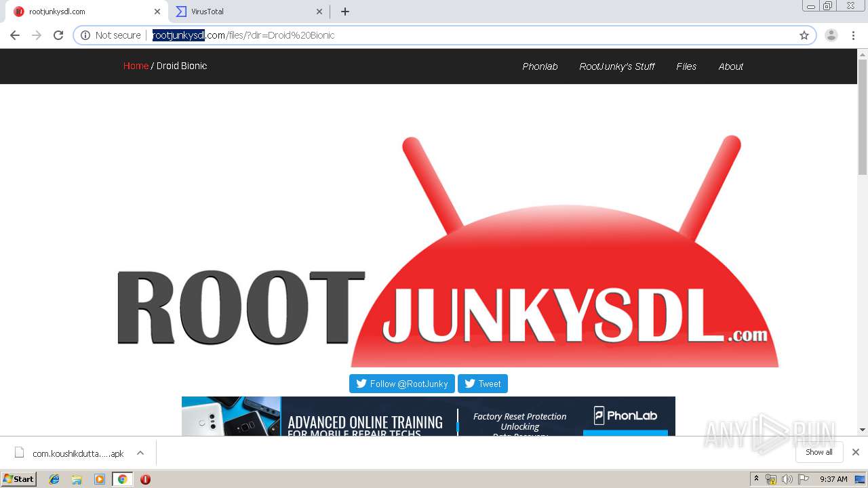This screenshot has height=488, width=868.
Task: Open the Phonlab menu item
Action: click(540, 66)
